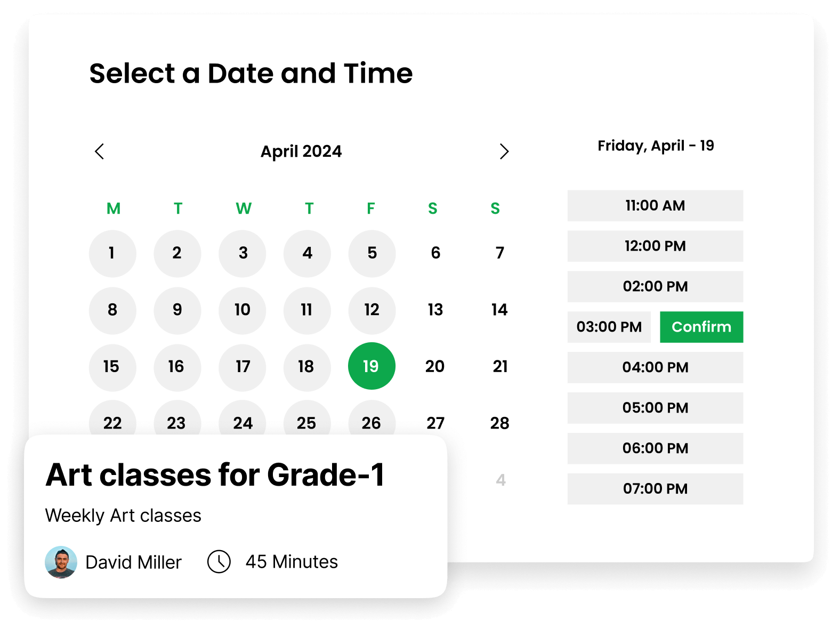Go to previous month arrow
Viewport: 840px width, 628px height.
coord(99,151)
